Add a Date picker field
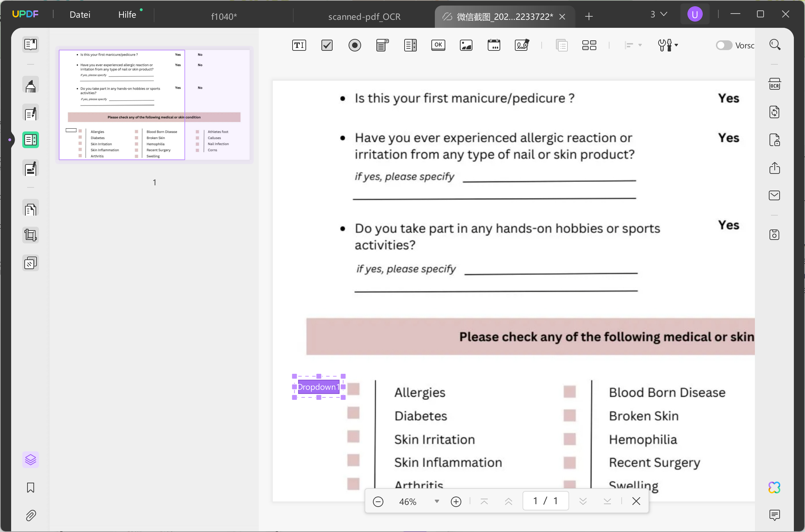The image size is (805, 532). (x=494, y=45)
